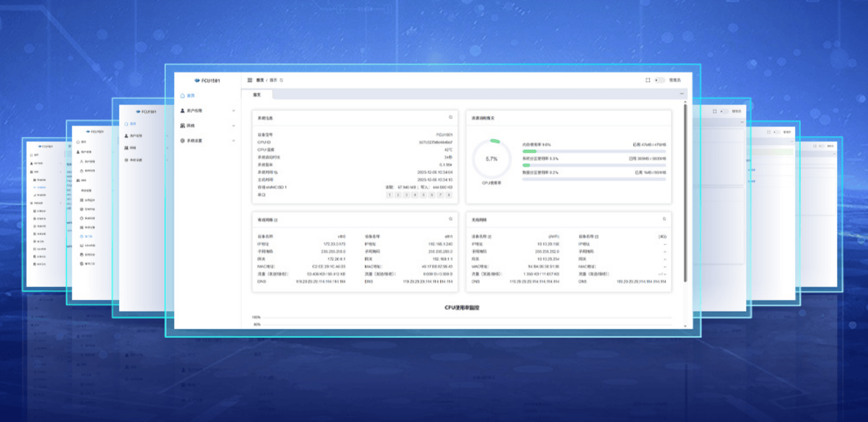Click the edit icon next to 有线网络 title
This screenshot has width=868, height=422.
[x=276, y=220]
